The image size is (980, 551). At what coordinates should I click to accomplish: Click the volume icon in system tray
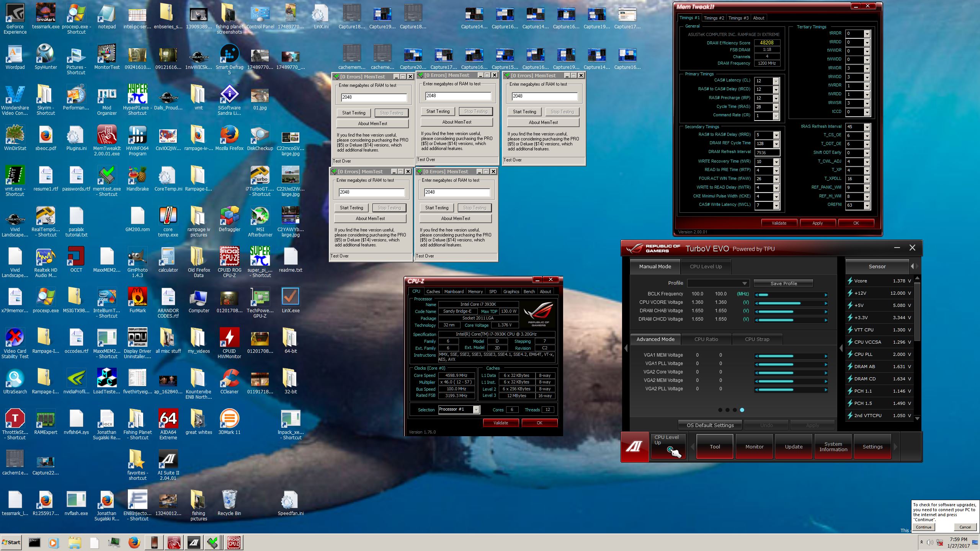[929, 542]
